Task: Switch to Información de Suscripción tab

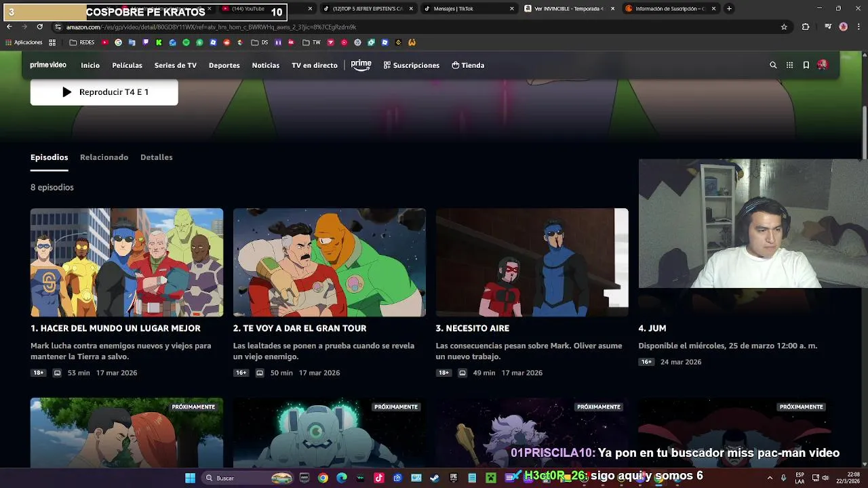Action: click(670, 9)
